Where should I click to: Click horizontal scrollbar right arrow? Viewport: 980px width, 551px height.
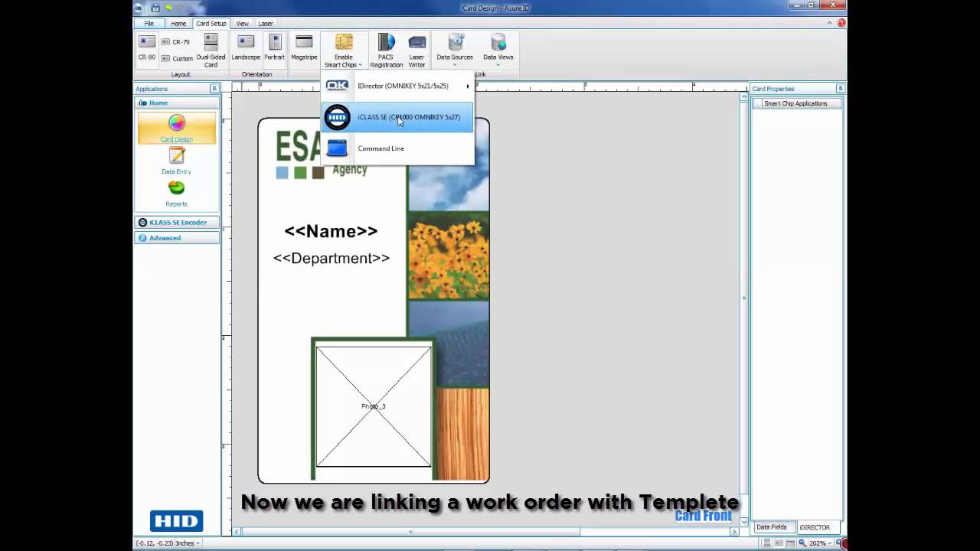734,531
